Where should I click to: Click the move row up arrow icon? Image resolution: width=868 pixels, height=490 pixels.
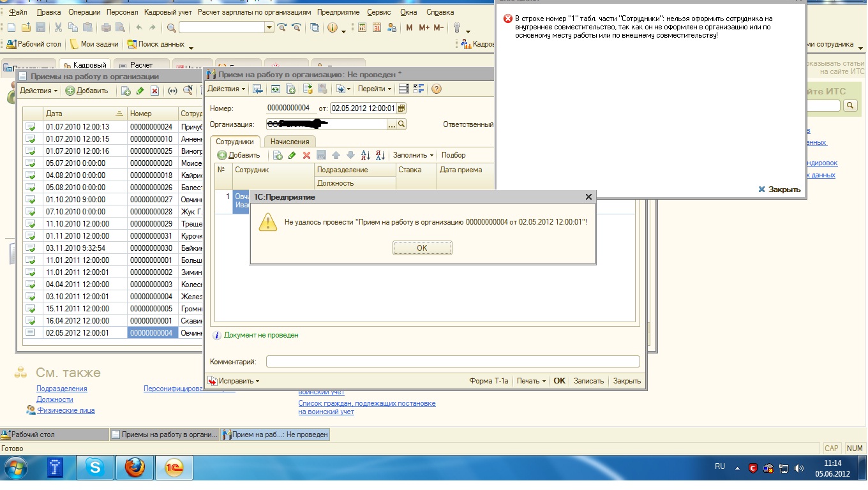[x=336, y=155]
